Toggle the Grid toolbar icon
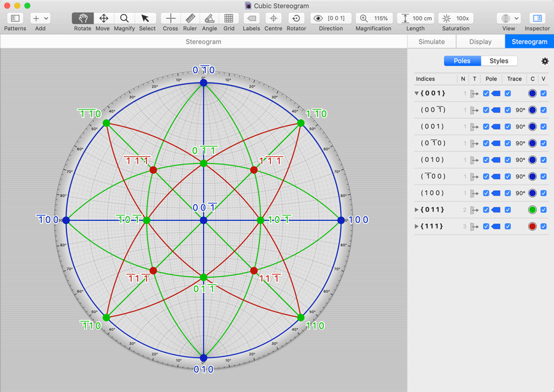The width and height of the screenshot is (554, 392). click(x=228, y=18)
